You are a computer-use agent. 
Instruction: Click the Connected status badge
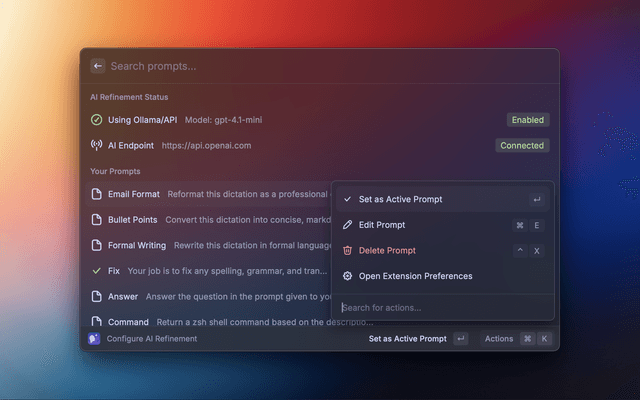[522, 145]
